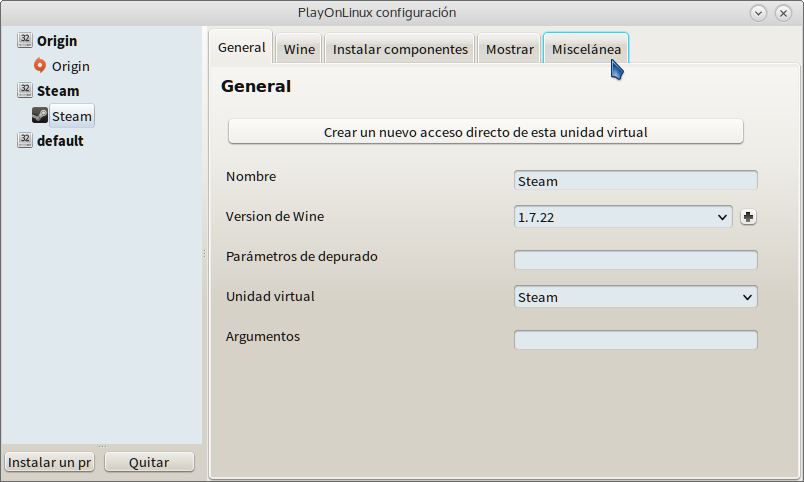Click the Quitar button
The height and width of the screenshot is (482, 804).
click(149, 462)
